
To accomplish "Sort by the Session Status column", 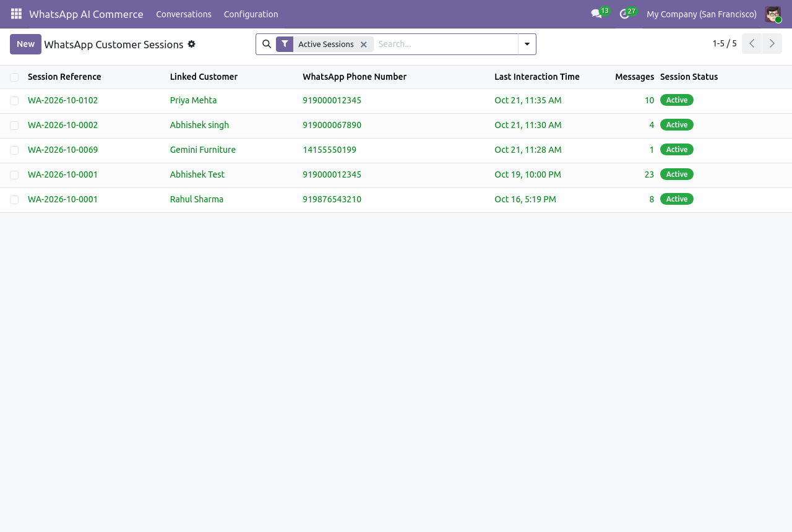I will point(689,77).
